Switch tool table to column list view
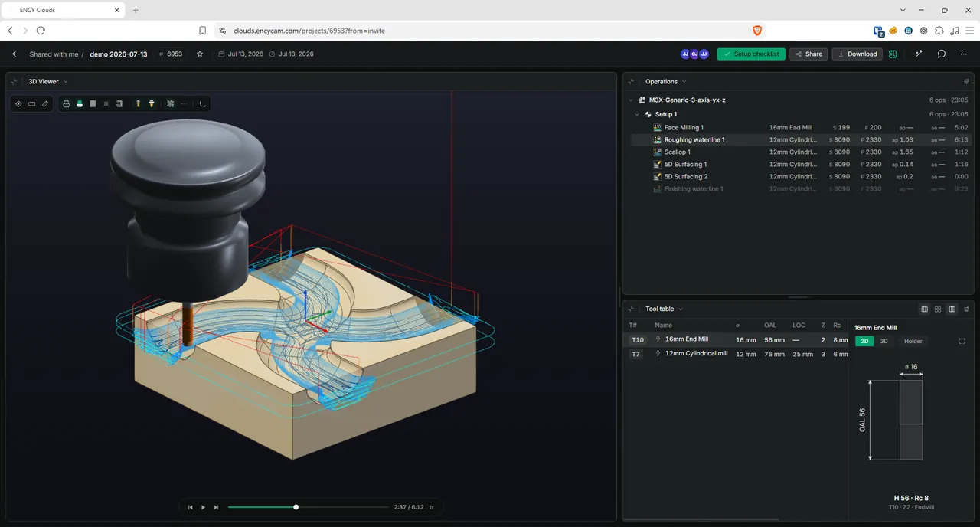The image size is (980, 527). pyautogui.click(x=925, y=309)
